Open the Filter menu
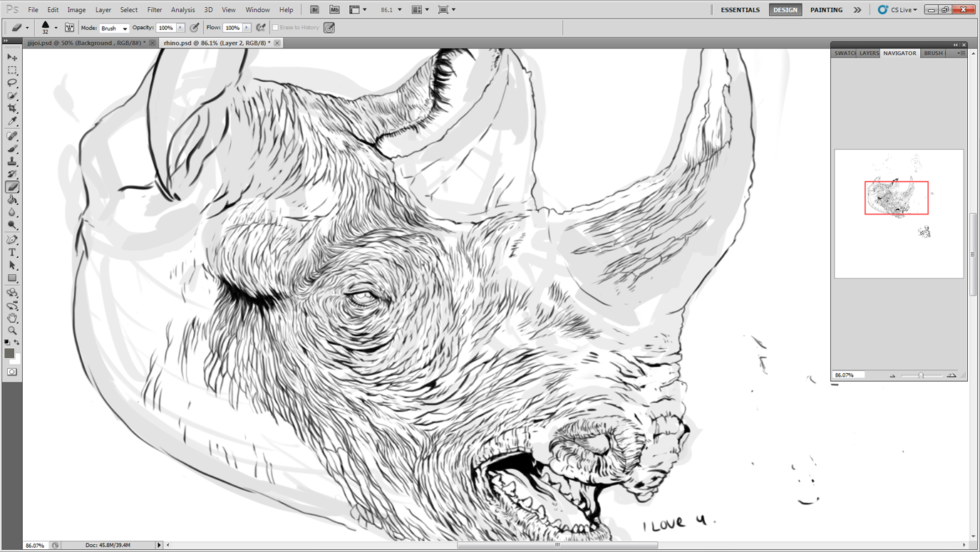This screenshot has width=980, height=552. (x=154, y=10)
